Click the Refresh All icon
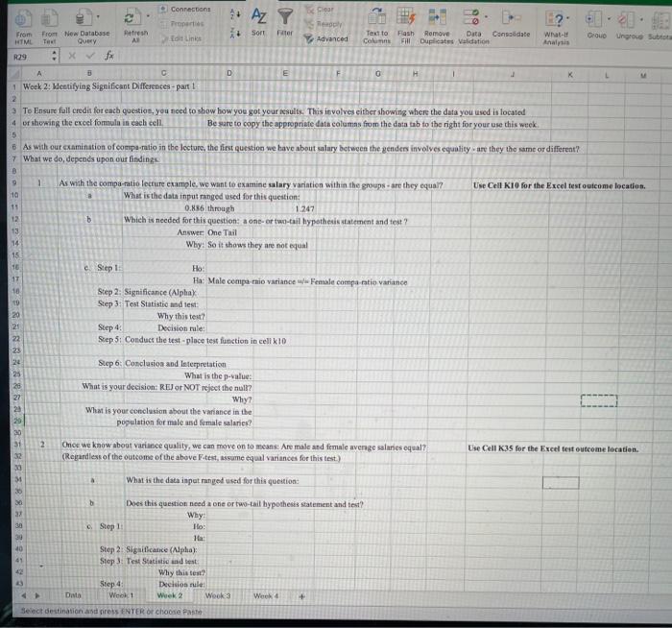 pyautogui.click(x=132, y=18)
